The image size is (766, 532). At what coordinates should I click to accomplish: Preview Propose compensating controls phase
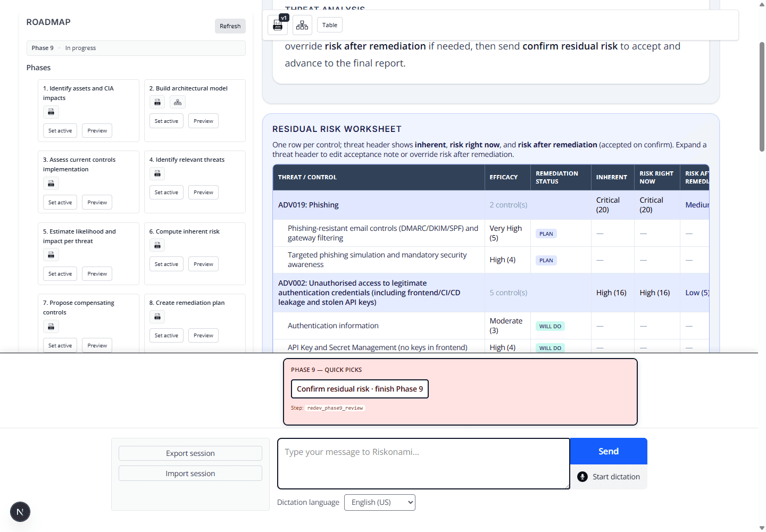pyautogui.click(x=97, y=346)
